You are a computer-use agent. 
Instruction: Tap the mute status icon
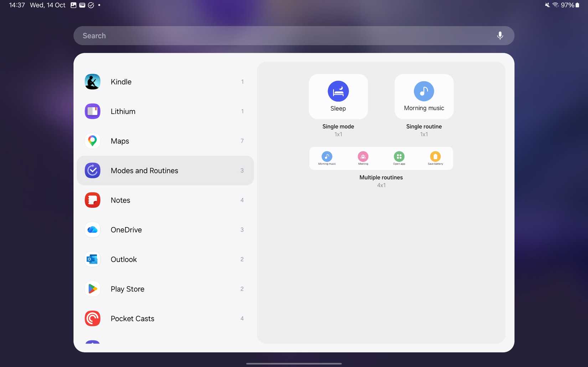(547, 5)
